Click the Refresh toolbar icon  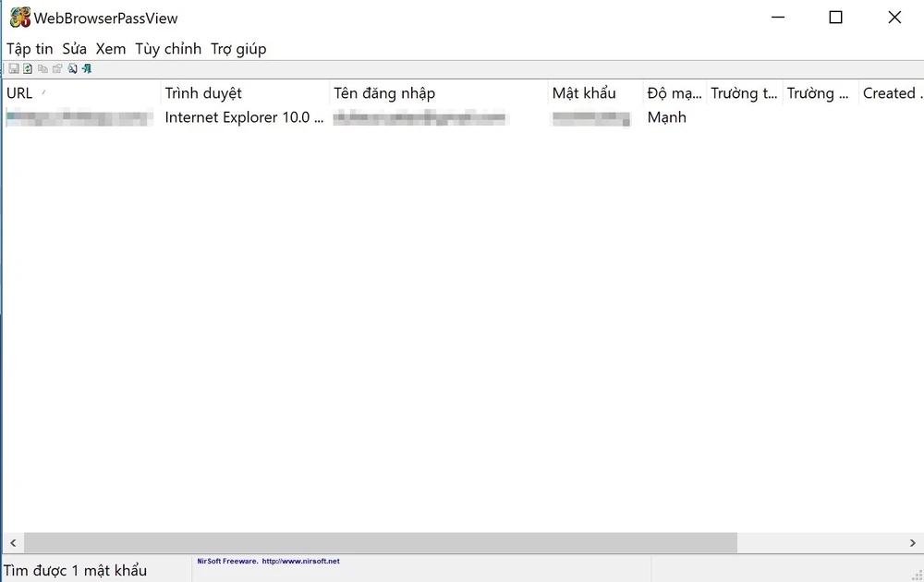click(28, 68)
